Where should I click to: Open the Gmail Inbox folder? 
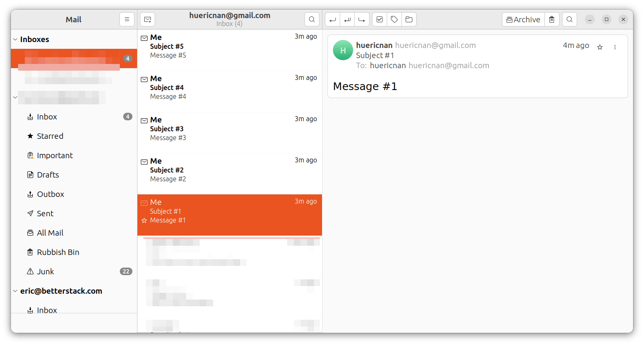point(74,117)
